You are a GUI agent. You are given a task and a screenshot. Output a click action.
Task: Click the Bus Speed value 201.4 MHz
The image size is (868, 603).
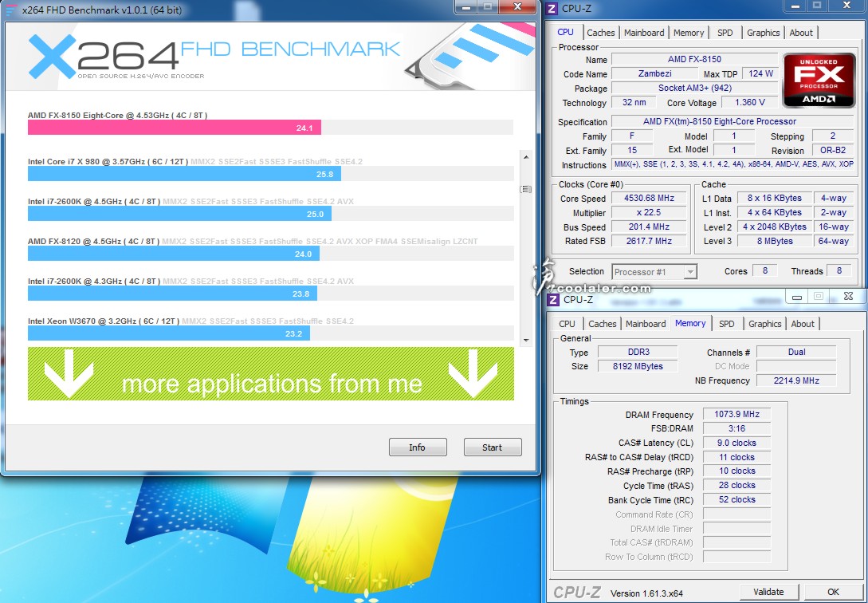coord(649,227)
